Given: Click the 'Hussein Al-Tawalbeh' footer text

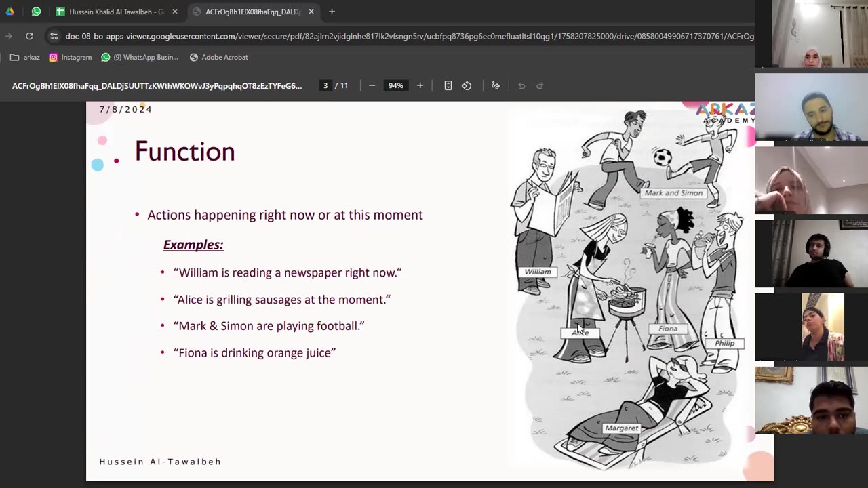Looking at the screenshot, I should click(x=160, y=462).
